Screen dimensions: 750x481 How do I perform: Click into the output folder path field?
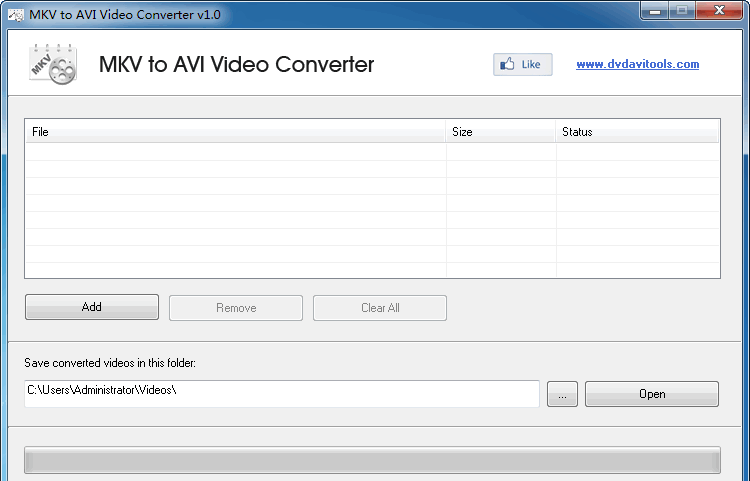[x=282, y=394]
